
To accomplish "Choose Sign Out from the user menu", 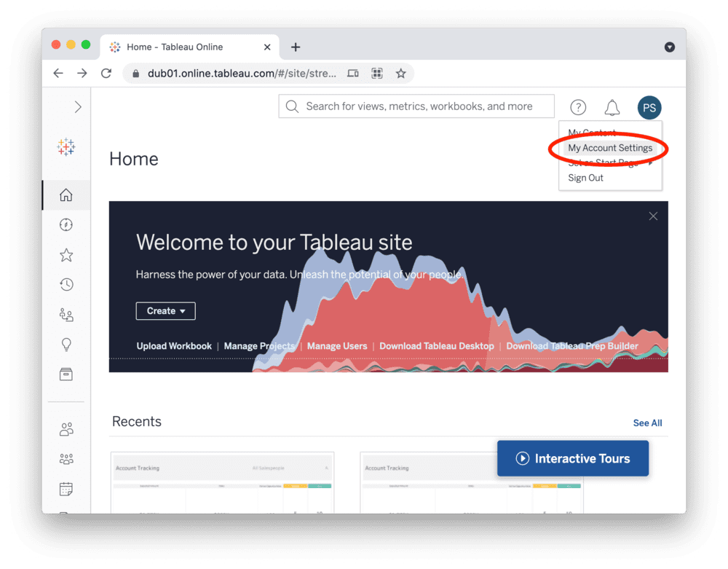I will click(586, 178).
